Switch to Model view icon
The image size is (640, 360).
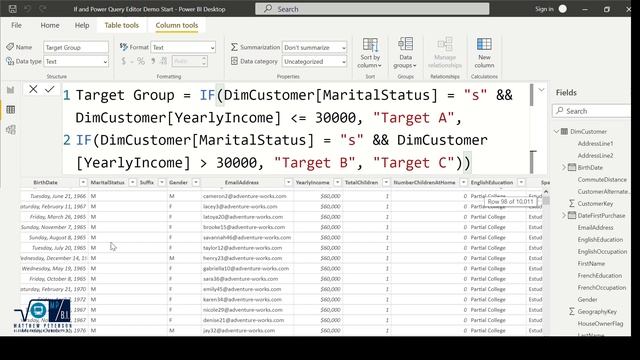(x=11, y=130)
